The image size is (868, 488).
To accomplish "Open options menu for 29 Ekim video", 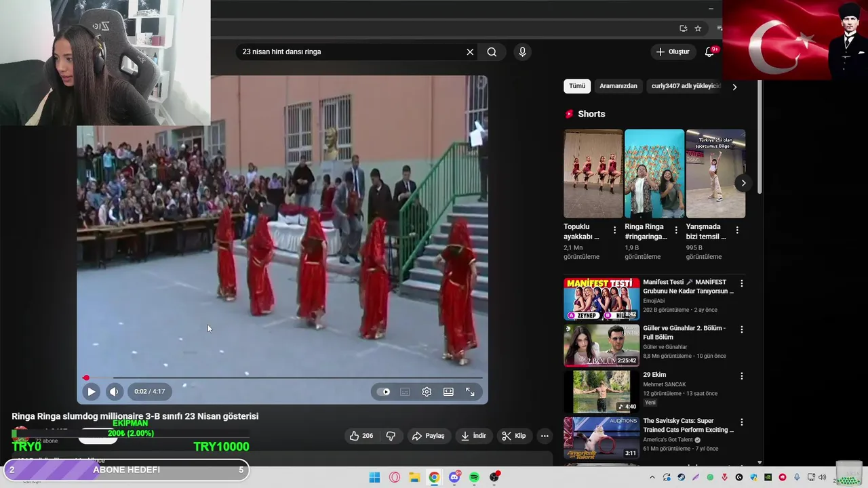I will [741, 376].
